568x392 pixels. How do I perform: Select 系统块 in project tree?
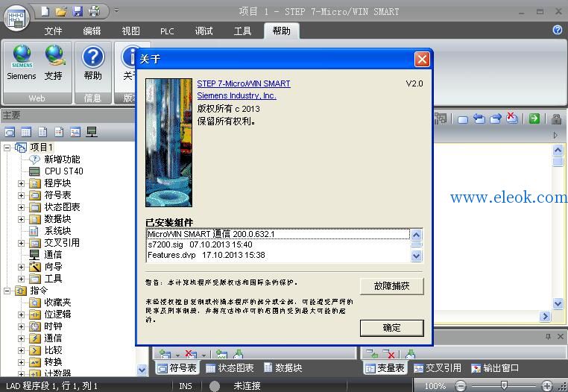[57, 231]
